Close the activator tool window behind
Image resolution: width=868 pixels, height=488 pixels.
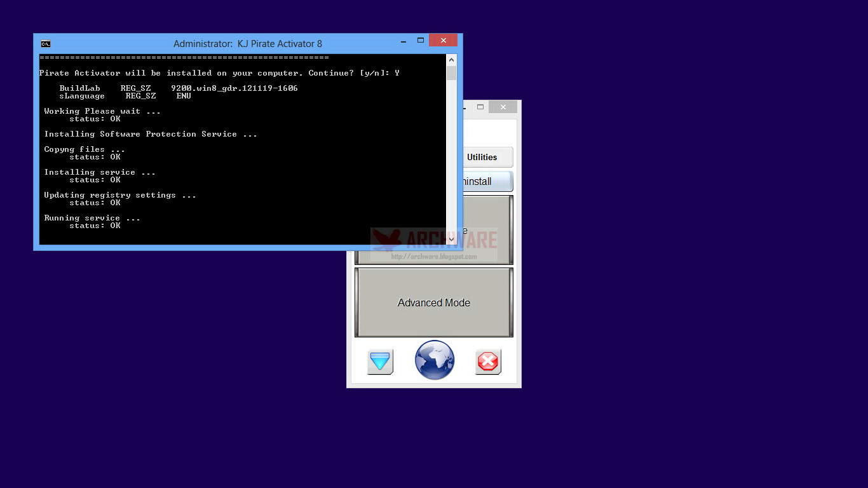[x=503, y=107]
